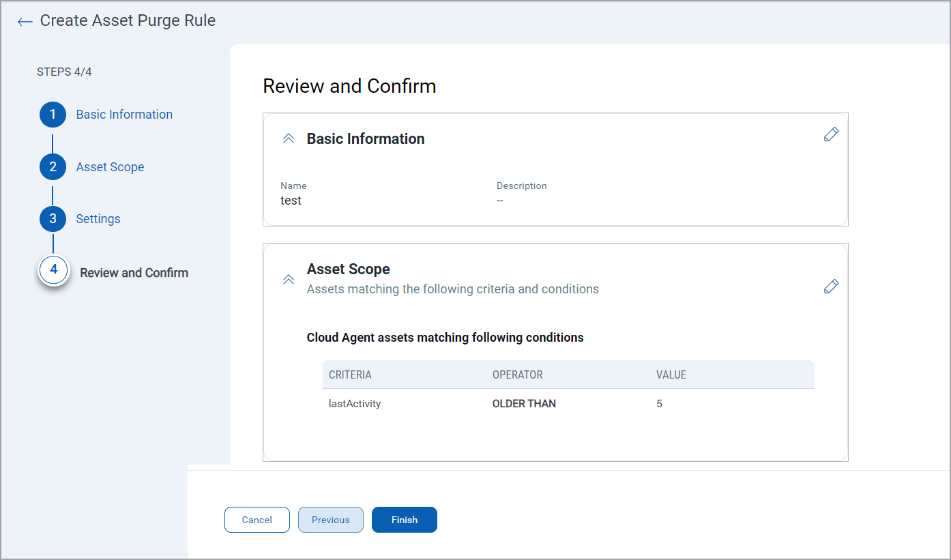This screenshot has width=951, height=560.
Task: Select the Review and Confirm step label
Action: click(134, 273)
